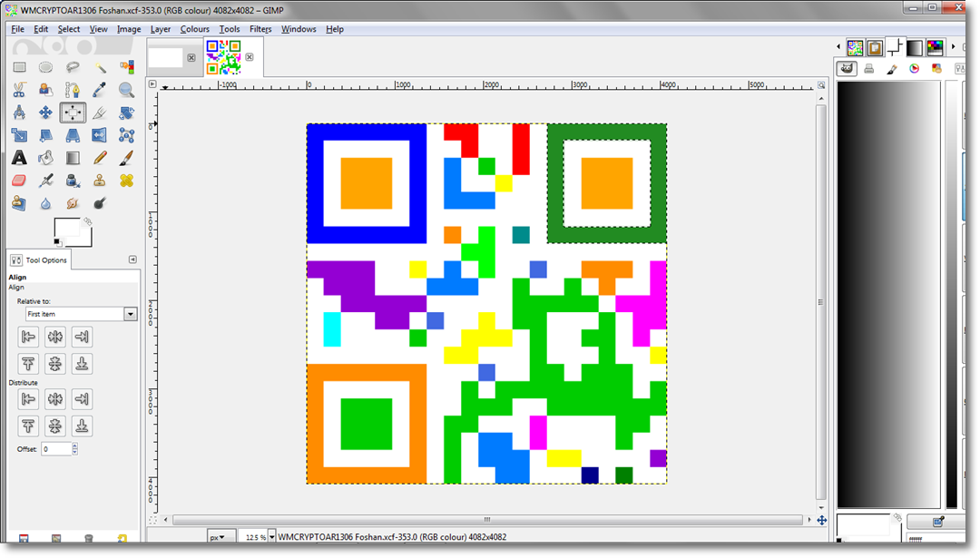Select the Measure compass tool

[19, 113]
